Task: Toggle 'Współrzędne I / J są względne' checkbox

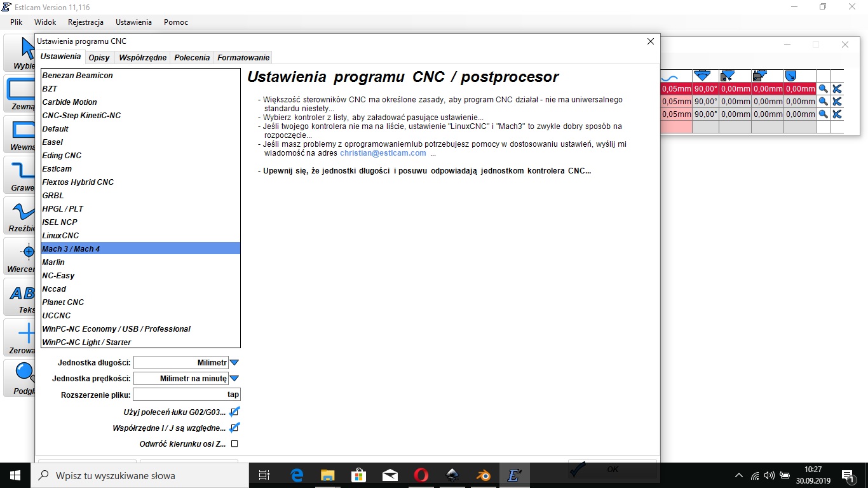Action: pos(234,428)
